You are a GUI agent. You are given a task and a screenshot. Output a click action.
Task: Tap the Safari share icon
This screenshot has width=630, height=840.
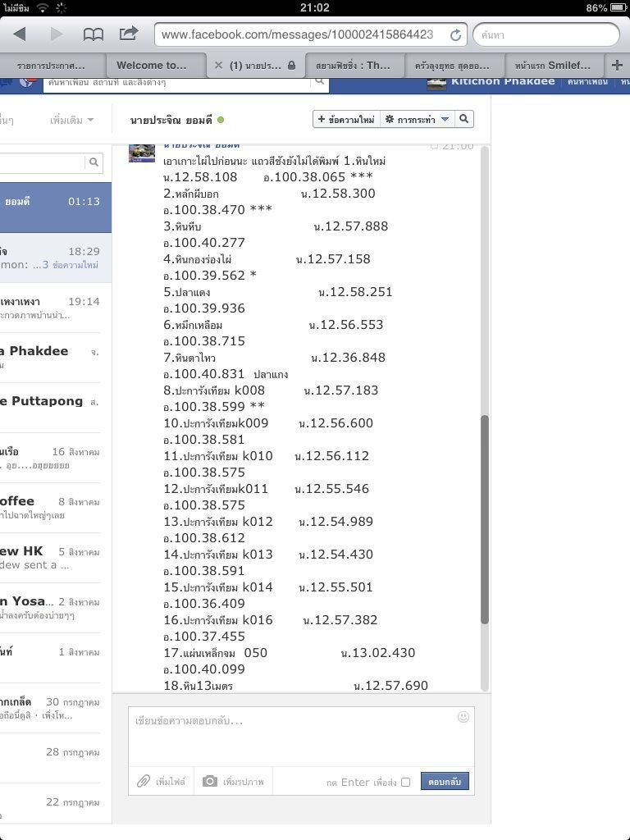pos(129,34)
